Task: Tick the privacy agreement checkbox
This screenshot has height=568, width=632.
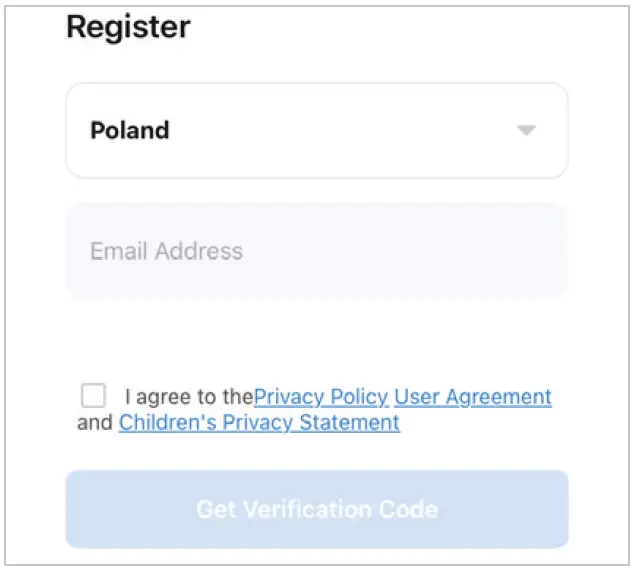Action: 93,395
